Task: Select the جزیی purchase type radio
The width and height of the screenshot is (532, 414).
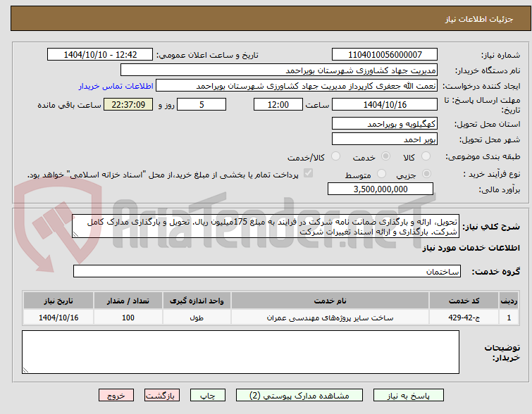Action: pos(426,174)
